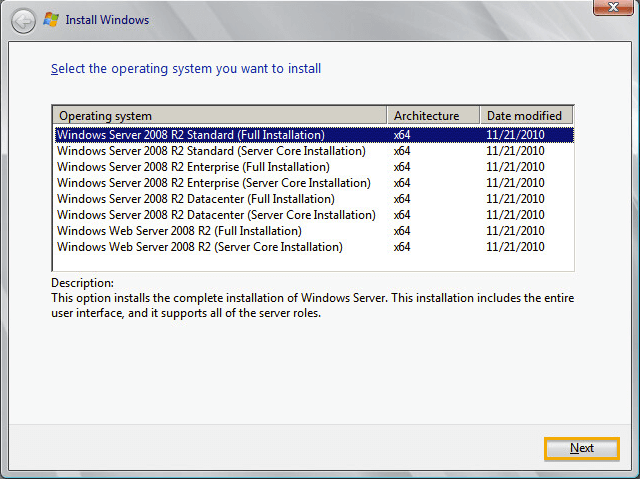This screenshot has width=640, height=479.
Task: Sort by Operating system column header
Action: coord(219,115)
